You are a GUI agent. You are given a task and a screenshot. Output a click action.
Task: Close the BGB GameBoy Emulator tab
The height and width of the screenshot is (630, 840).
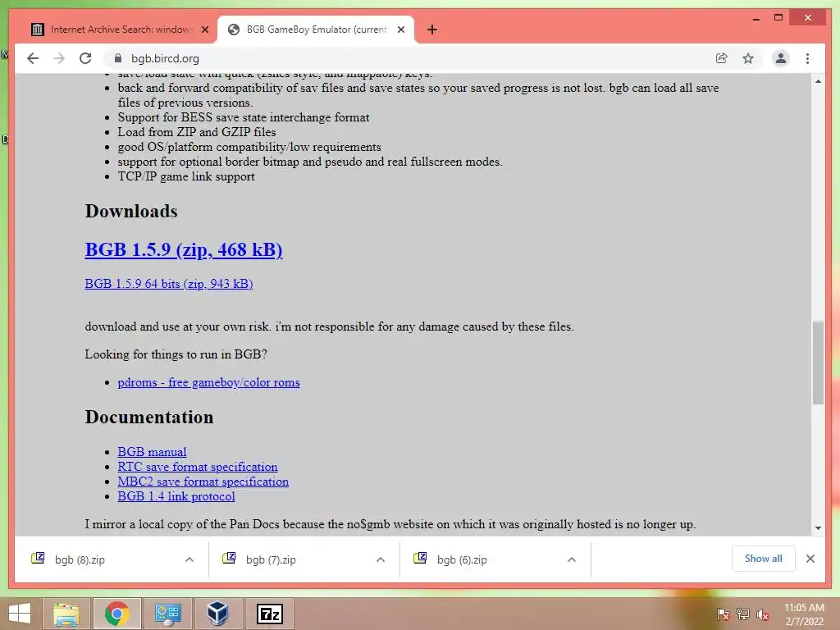pos(400,30)
